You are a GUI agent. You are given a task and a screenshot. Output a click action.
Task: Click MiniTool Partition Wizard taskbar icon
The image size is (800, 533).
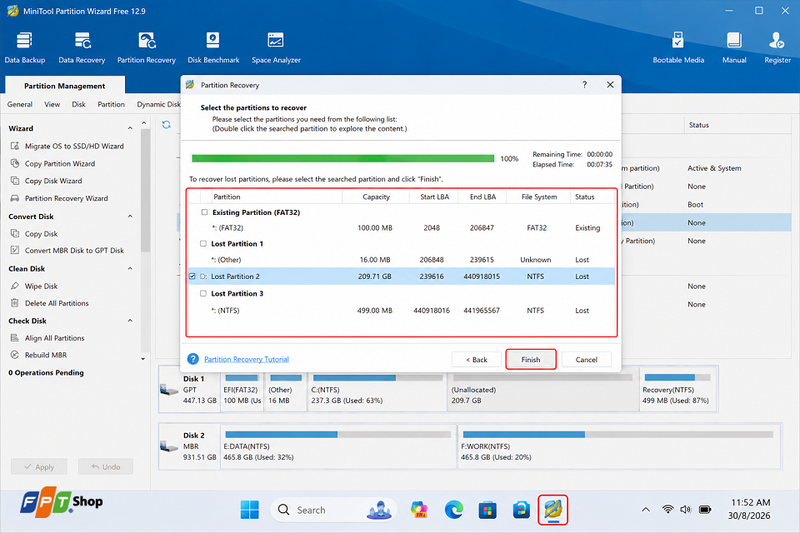click(x=553, y=510)
